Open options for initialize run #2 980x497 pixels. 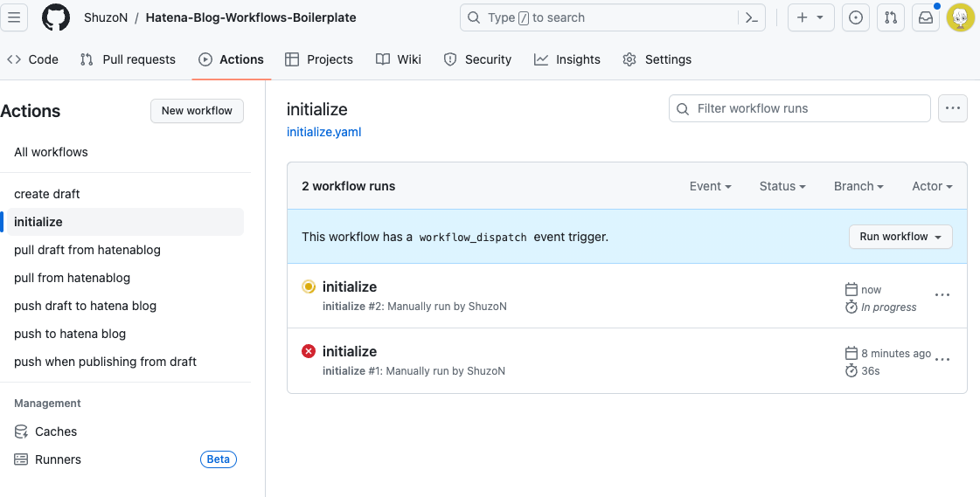click(x=942, y=294)
